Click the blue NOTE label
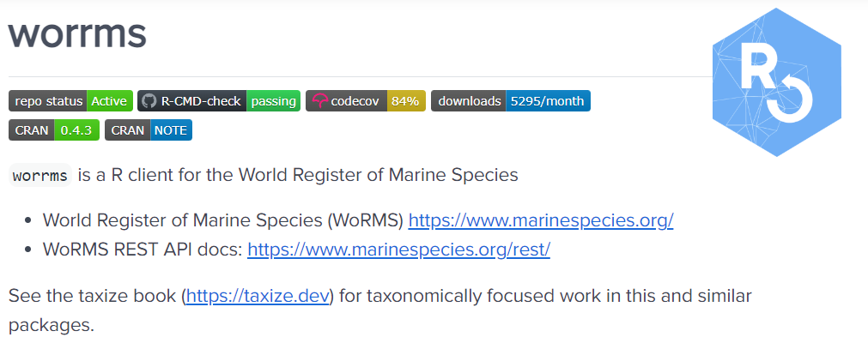 [171, 129]
